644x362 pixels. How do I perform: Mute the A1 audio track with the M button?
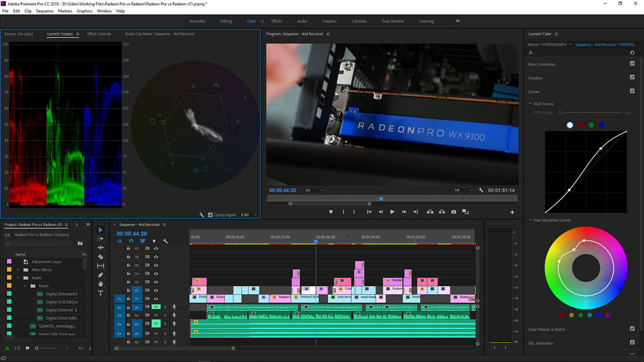pos(155,307)
